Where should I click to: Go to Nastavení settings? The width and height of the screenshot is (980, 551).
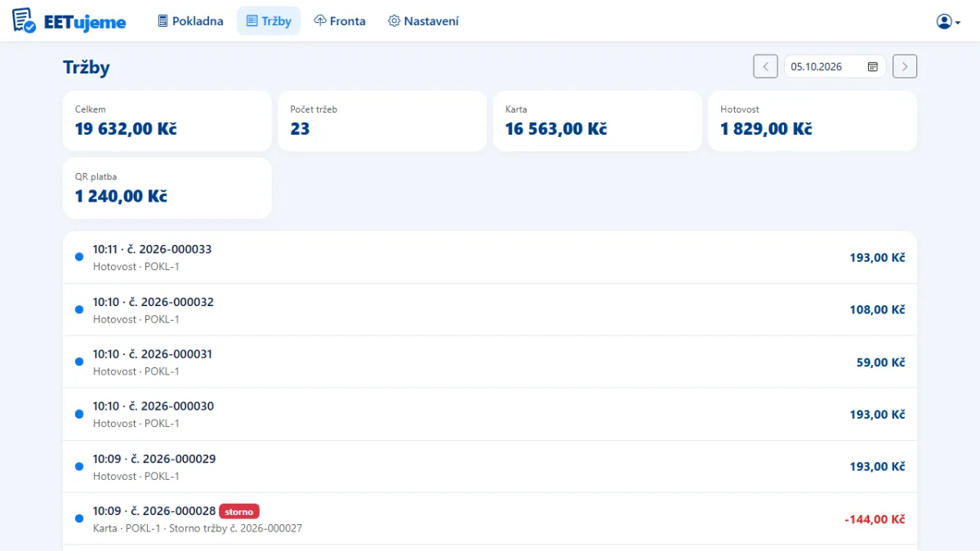(x=423, y=21)
